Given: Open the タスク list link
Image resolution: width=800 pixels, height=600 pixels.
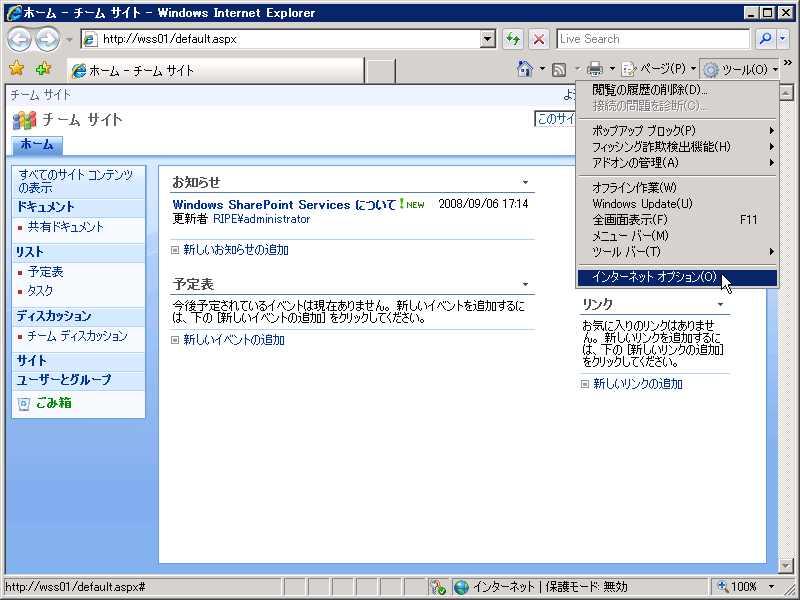Looking at the screenshot, I should point(40,291).
